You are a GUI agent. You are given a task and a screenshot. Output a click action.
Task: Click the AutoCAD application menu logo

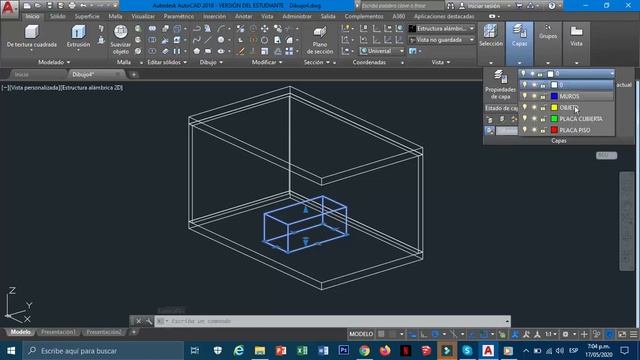(x=8, y=8)
